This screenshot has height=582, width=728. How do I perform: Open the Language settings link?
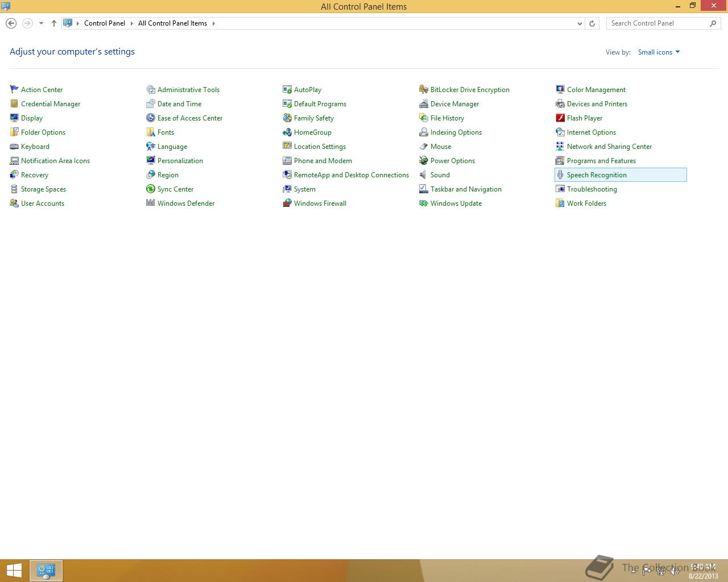tap(172, 147)
